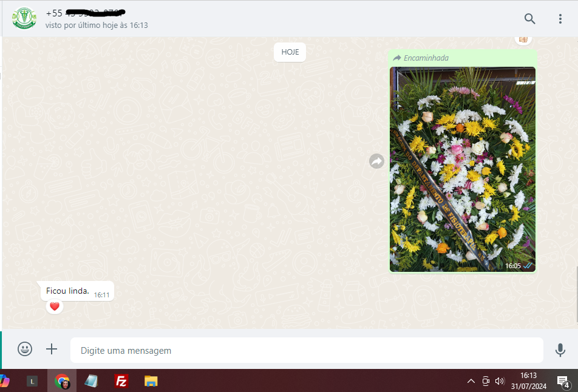Search within this conversation
This screenshot has width=578, height=392.
pyautogui.click(x=529, y=18)
